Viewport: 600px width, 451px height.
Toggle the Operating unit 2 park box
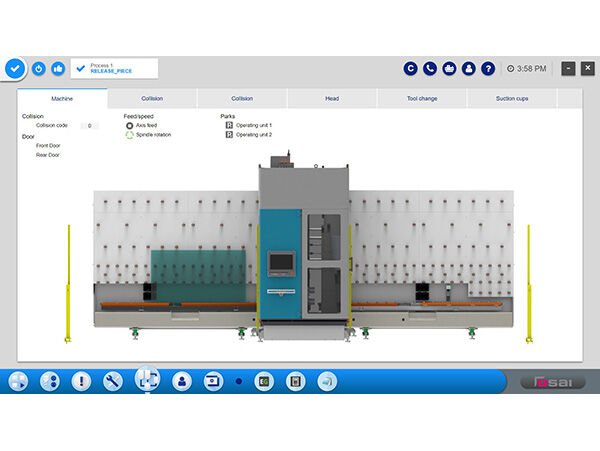coord(228,135)
